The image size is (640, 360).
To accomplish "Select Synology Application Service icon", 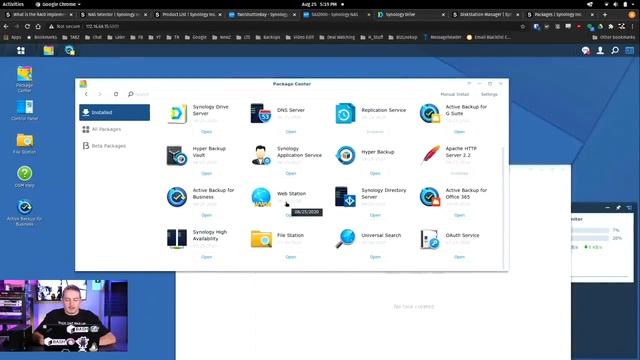I will [x=261, y=156].
